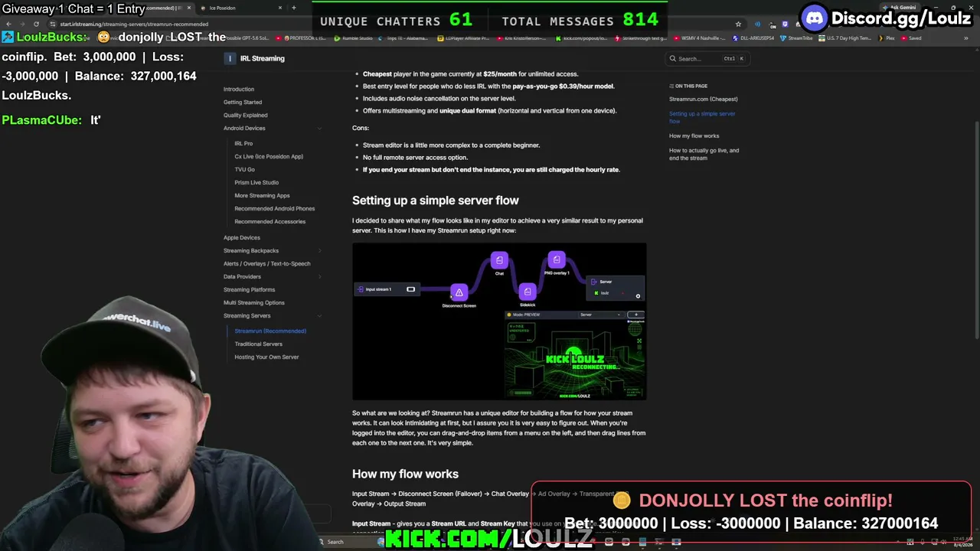Screen dimensions: 980x551
Task: Open the Streamrun flow editor screenshot
Action: tap(499, 321)
